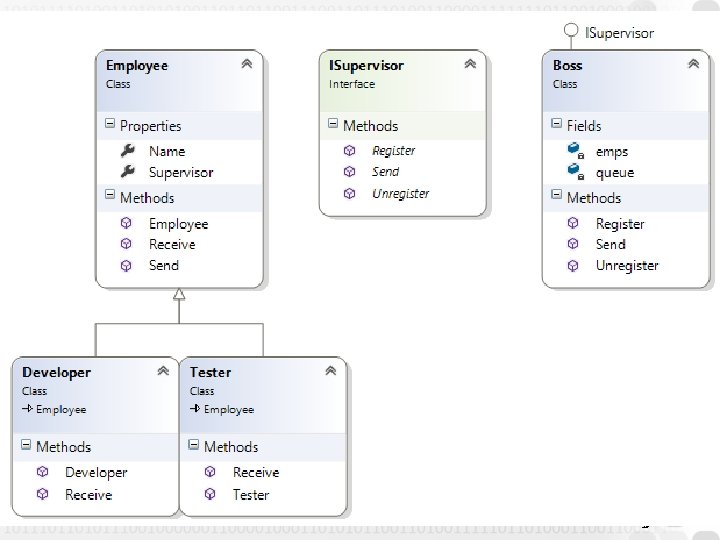
Task: Toggle the Fields section minus box in Boss
Action: (556, 125)
